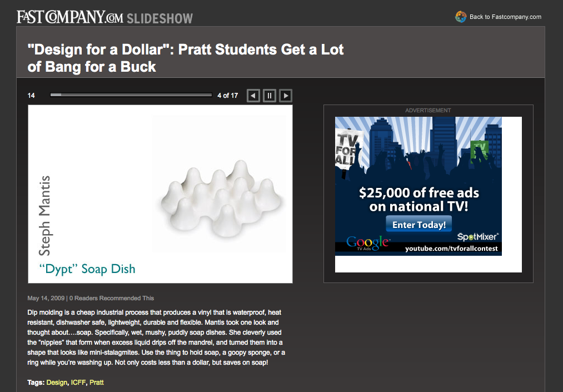Advance to the next slide
Viewport: 563px width, 392px height.
click(286, 96)
